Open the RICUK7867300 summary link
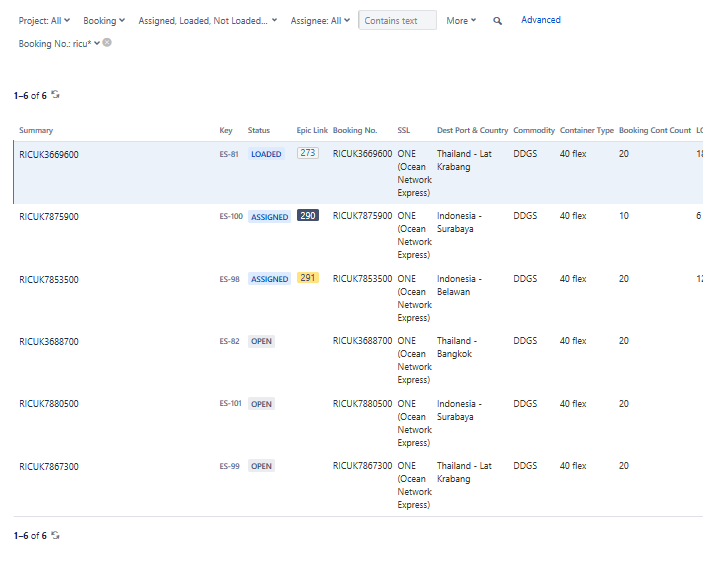This screenshot has width=703, height=566. (x=49, y=466)
